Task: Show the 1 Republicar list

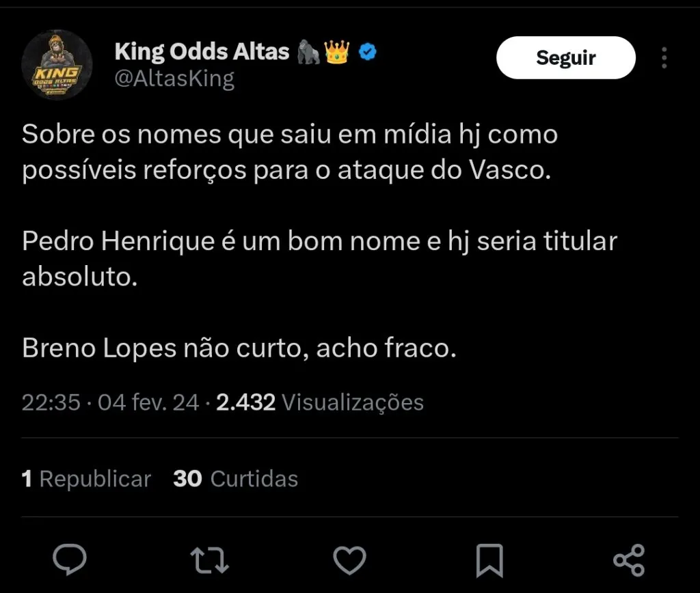Action: coord(86,479)
